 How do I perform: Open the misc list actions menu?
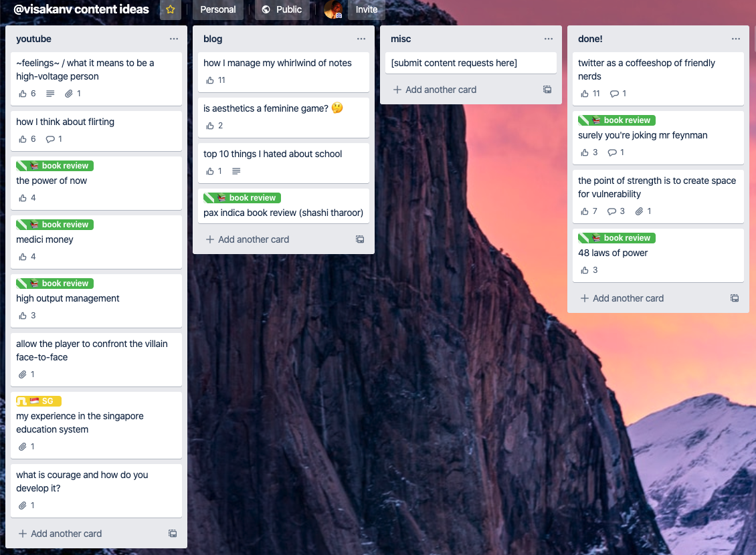(548, 39)
